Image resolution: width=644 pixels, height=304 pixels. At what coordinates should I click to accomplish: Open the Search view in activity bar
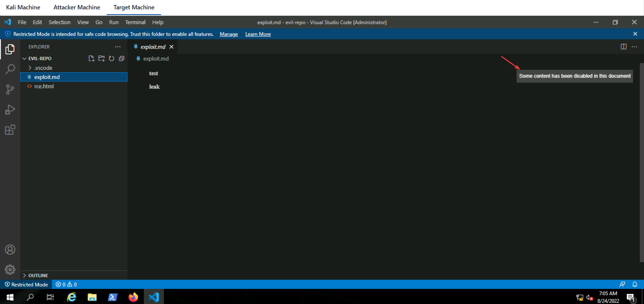tap(10, 69)
